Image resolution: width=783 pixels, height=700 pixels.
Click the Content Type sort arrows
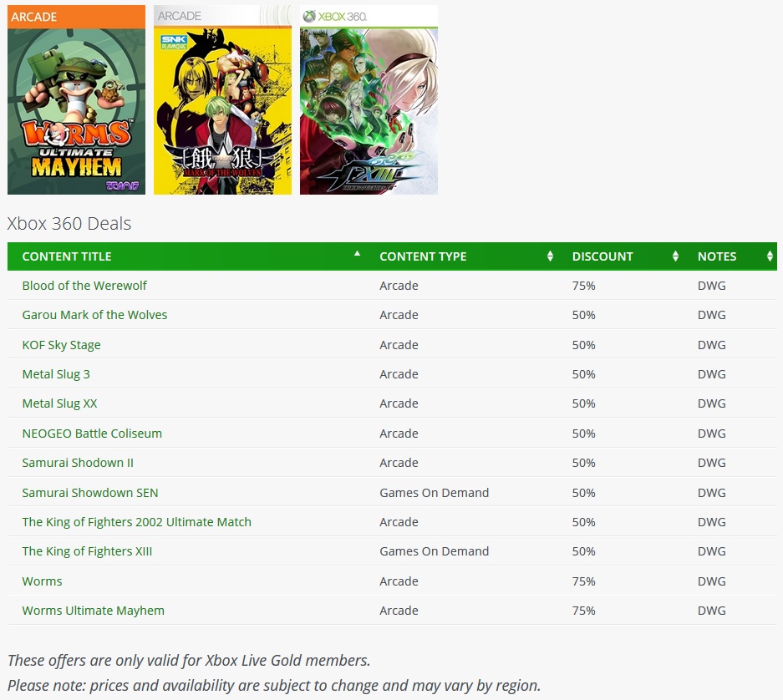coord(550,256)
